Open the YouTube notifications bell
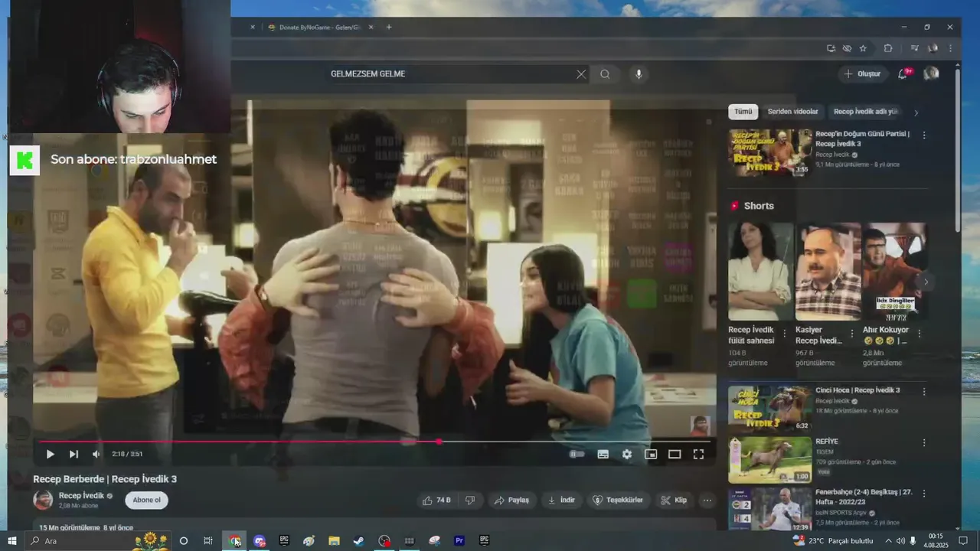Viewport: 980px width, 551px height. coord(903,73)
